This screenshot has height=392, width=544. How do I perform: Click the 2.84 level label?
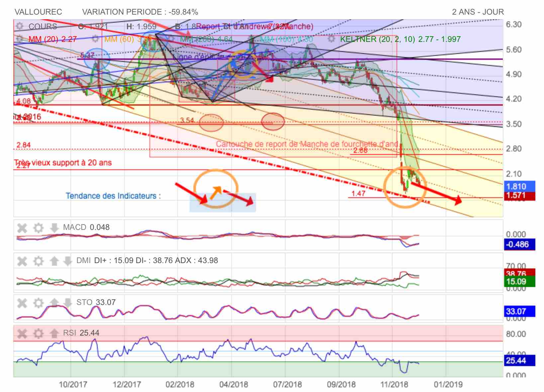point(24,145)
